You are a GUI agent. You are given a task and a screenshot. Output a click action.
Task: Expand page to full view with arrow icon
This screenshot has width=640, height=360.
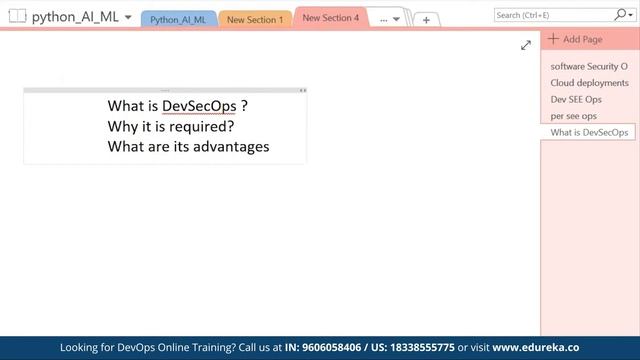pos(526,45)
